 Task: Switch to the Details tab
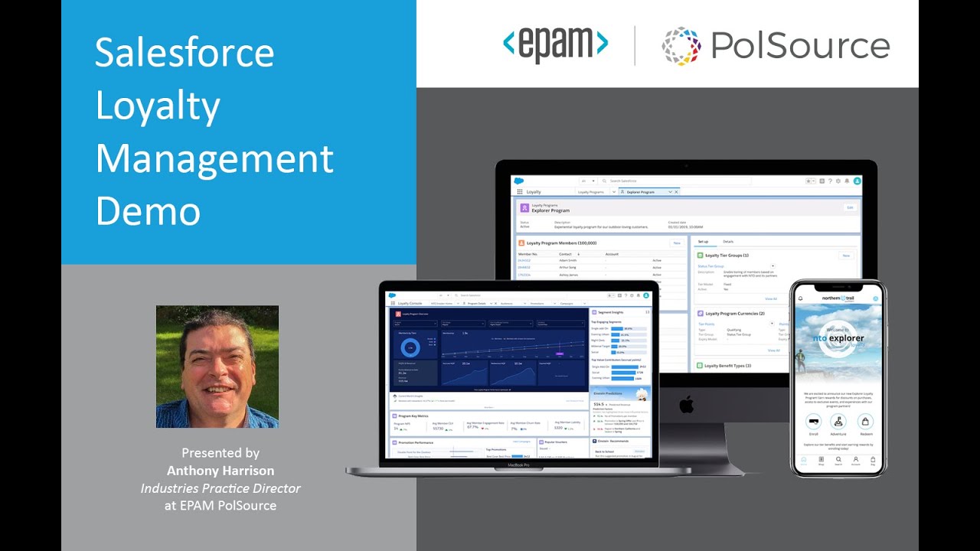click(728, 242)
